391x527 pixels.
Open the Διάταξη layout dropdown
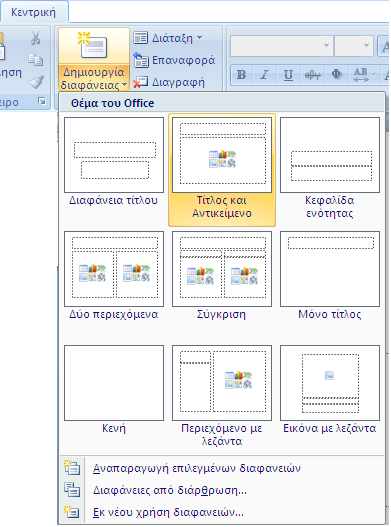pyautogui.click(x=168, y=38)
